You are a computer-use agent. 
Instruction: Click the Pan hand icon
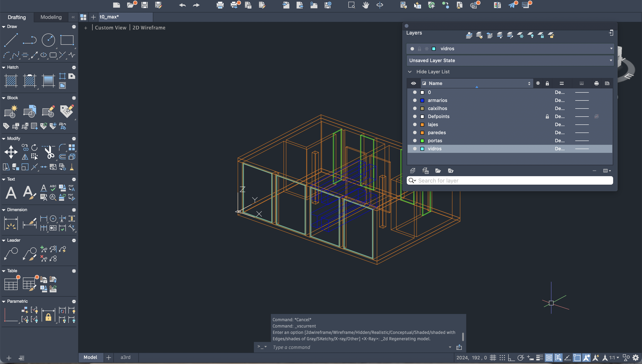tap(366, 5)
